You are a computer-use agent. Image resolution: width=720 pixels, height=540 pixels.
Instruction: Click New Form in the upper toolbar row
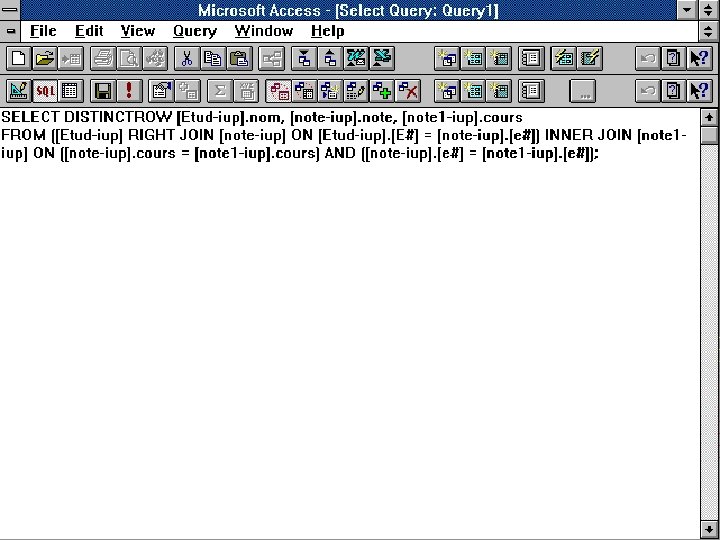click(473, 58)
